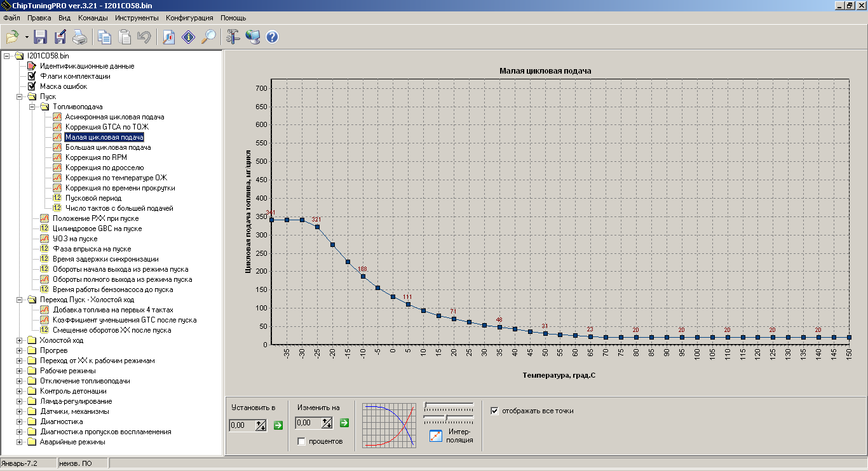Collapse the I201CO58.bin root node
This screenshot has width=868, height=471.
pos(7,56)
